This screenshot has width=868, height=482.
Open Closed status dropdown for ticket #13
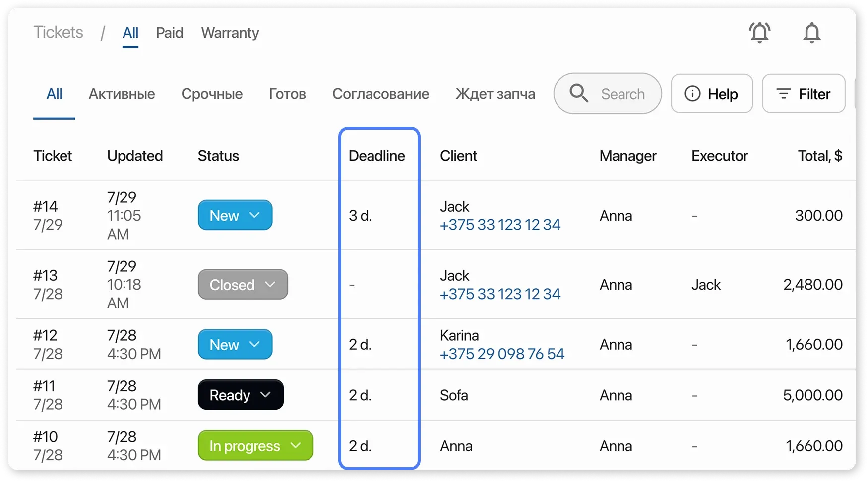(243, 285)
